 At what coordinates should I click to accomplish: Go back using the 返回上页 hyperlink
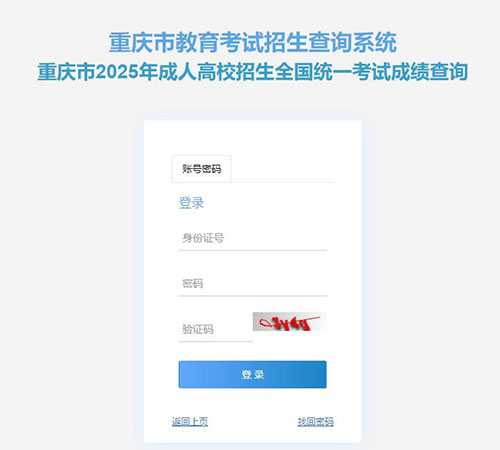(190, 422)
